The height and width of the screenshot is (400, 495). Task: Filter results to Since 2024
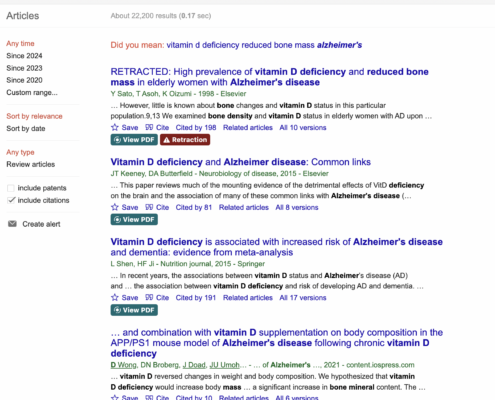[x=24, y=56]
